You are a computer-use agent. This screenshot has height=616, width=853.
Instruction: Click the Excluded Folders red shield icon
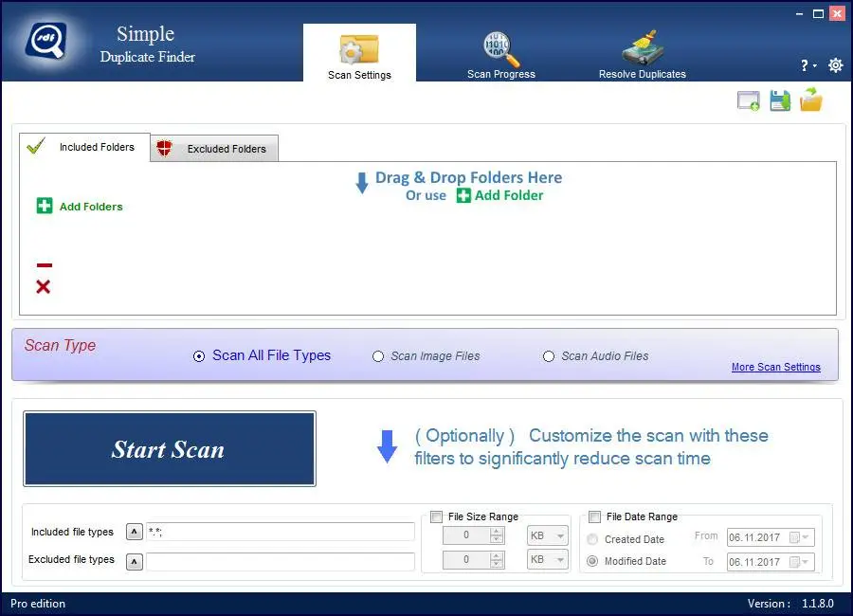click(164, 148)
